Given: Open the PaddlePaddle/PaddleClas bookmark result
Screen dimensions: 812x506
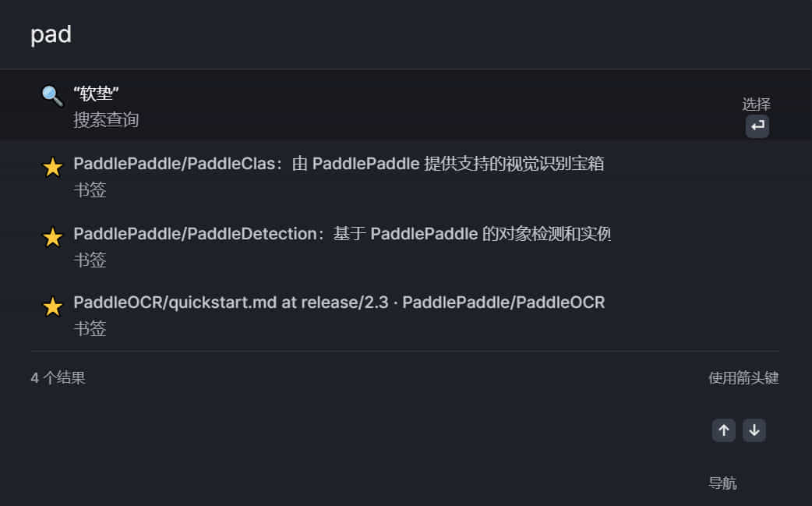Looking at the screenshot, I should (406, 176).
